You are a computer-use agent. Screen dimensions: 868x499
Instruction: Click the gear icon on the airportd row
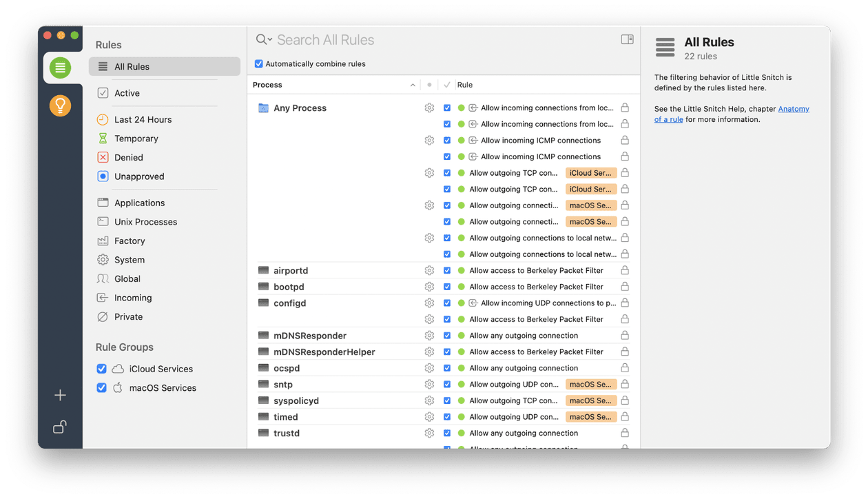pos(429,271)
